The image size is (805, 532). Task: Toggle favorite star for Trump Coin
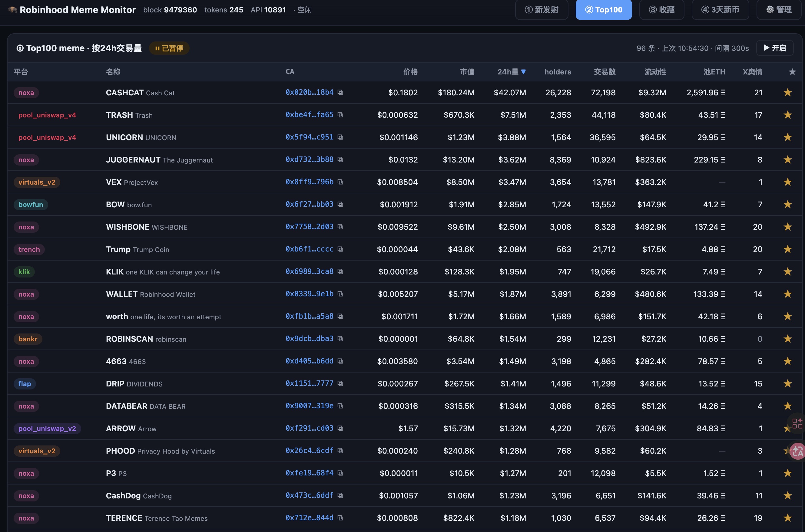pos(788,249)
